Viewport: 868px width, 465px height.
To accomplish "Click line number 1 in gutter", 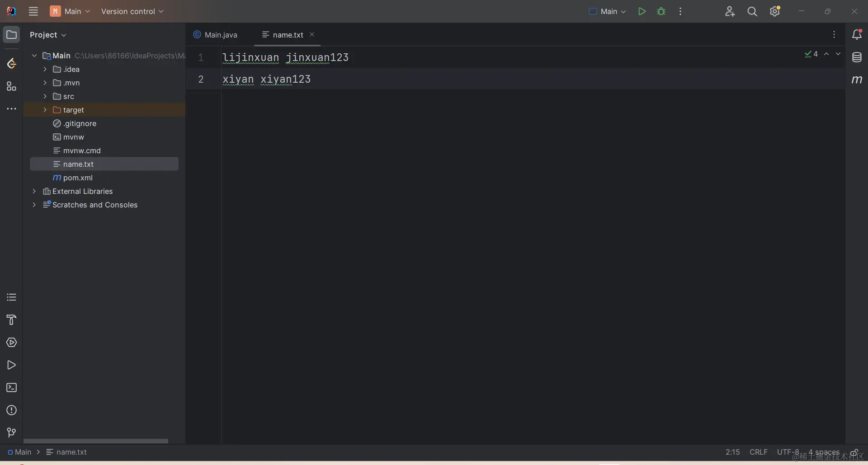I will click(x=201, y=57).
